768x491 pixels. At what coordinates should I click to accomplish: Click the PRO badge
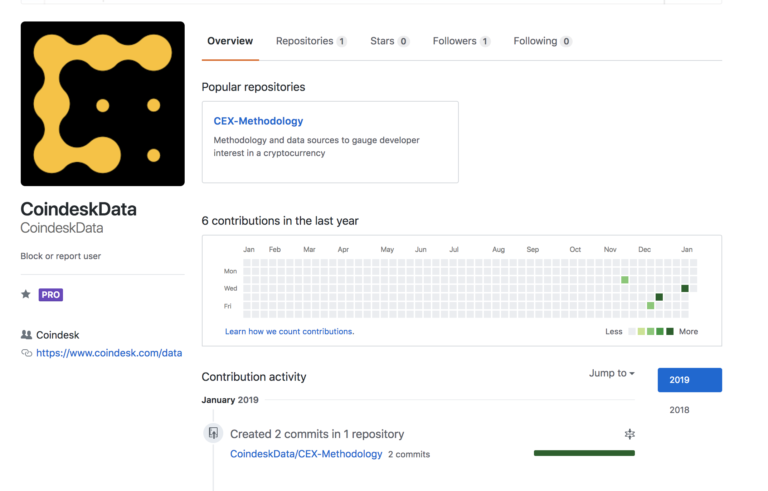[x=51, y=295]
